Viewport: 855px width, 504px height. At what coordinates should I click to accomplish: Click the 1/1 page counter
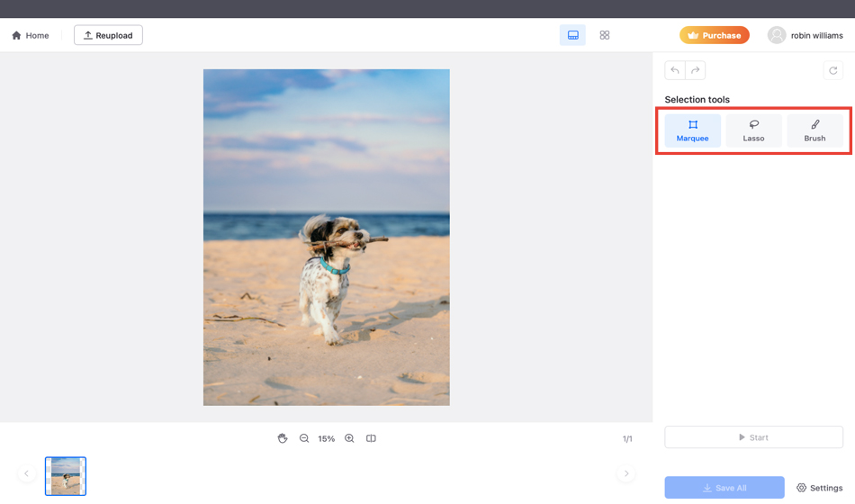(627, 439)
